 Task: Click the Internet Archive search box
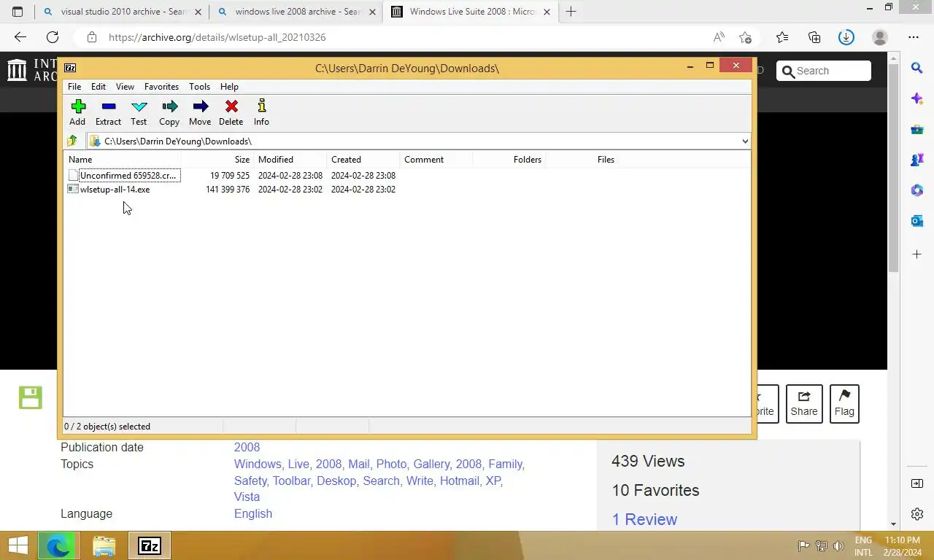(x=824, y=71)
